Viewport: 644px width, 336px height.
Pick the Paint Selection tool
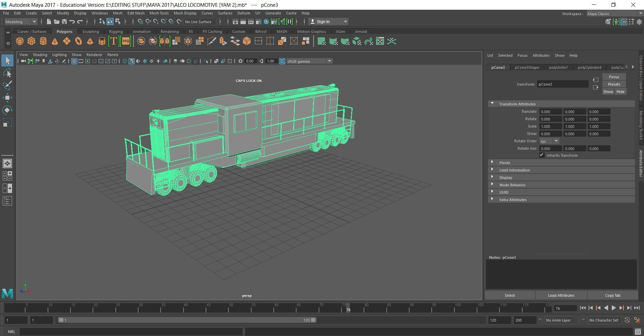(7, 85)
